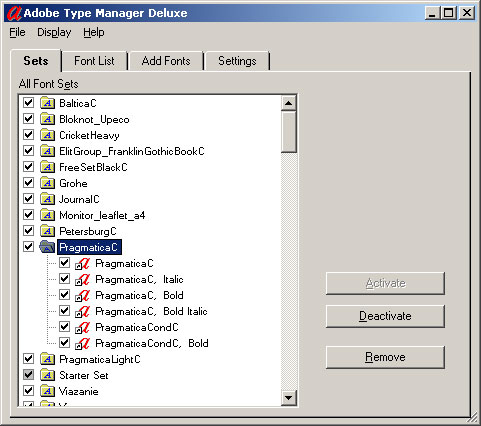Click the font icon for PragmaticaC, Italic
481x426 pixels.
[x=82, y=279]
